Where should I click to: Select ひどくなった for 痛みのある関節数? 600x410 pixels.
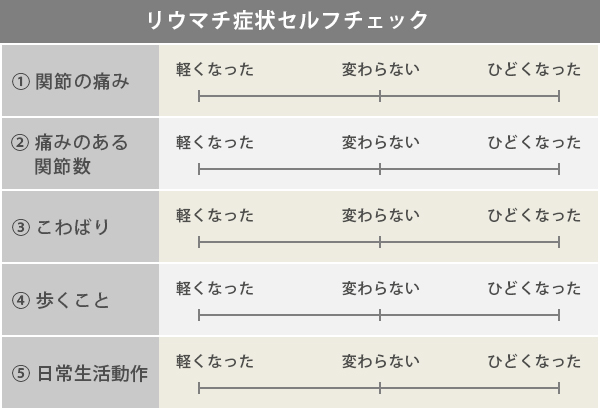click(x=534, y=142)
